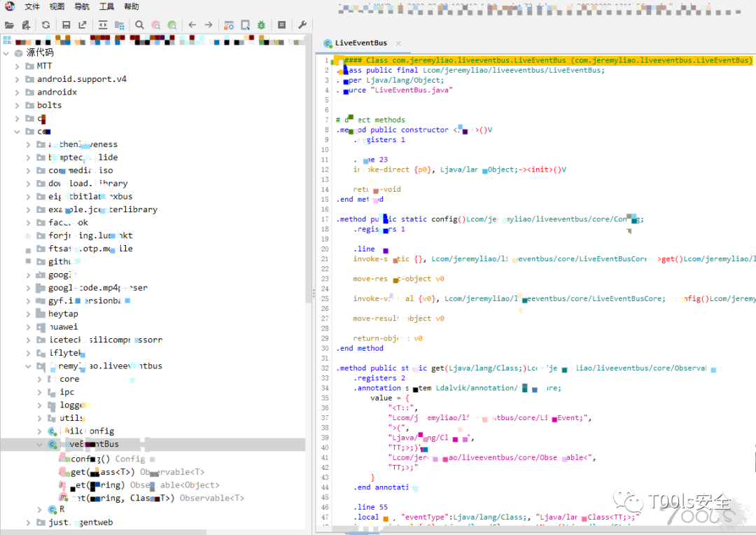The width and height of the screenshot is (756, 535).
Task: Select get(String, Class<T>) Observable<T> method
Action: pyautogui.click(x=157, y=498)
